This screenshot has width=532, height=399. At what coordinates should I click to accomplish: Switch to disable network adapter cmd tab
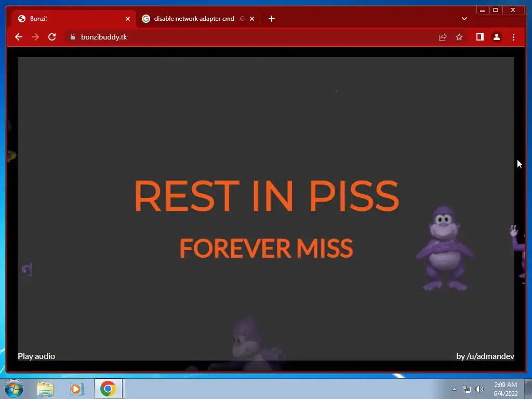(198, 19)
